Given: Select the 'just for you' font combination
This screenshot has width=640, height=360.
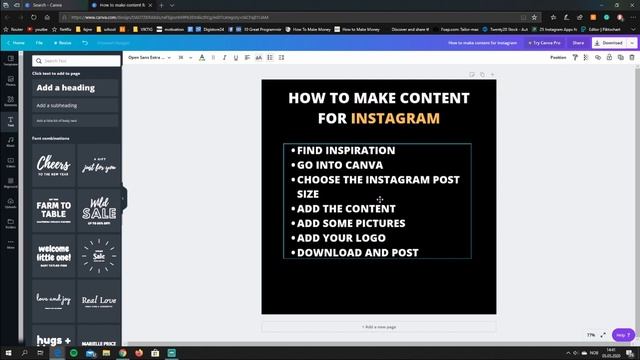Looking at the screenshot, I should [99, 165].
